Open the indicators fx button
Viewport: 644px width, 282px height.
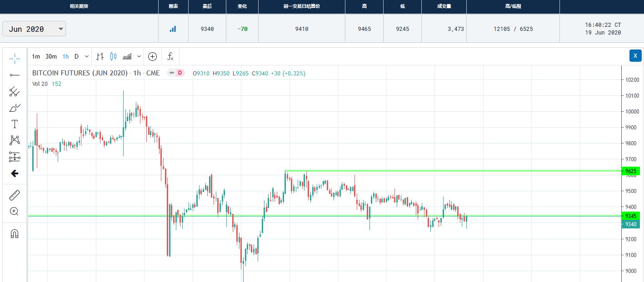(170, 56)
